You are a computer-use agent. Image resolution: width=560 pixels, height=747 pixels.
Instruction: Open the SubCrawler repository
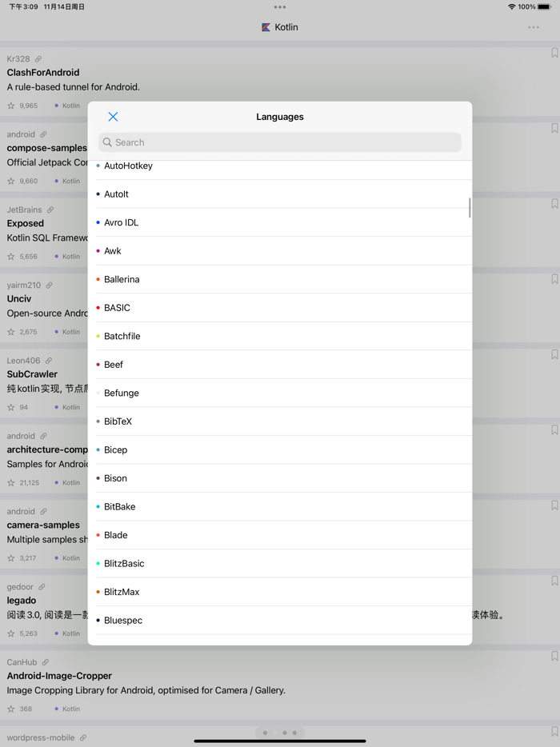pyautogui.click(x=32, y=374)
